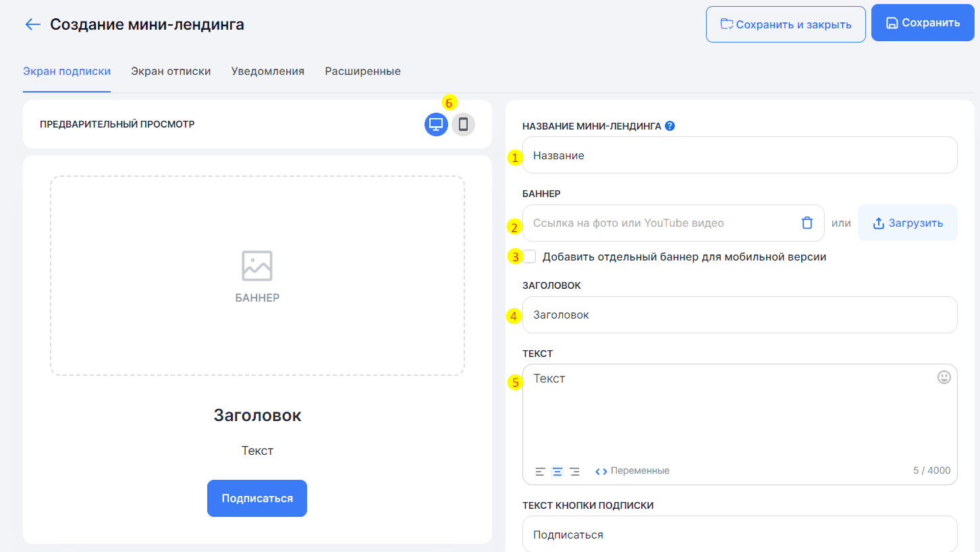Click the Заголовок input field
Screen dimensions: 980x552
[739, 314]
